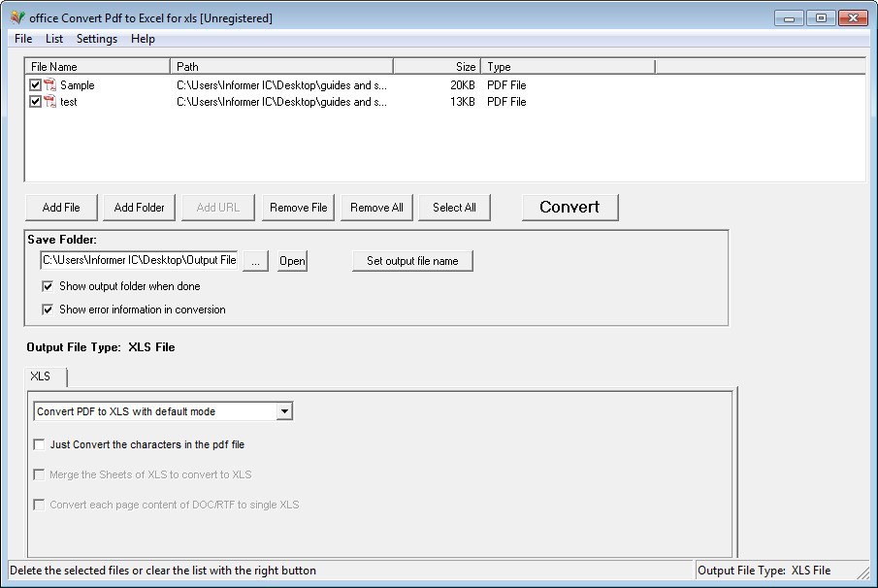Close the application window
Image resolution: width=878 pixels, height=588 pixels.
click(x=854, y=18)
